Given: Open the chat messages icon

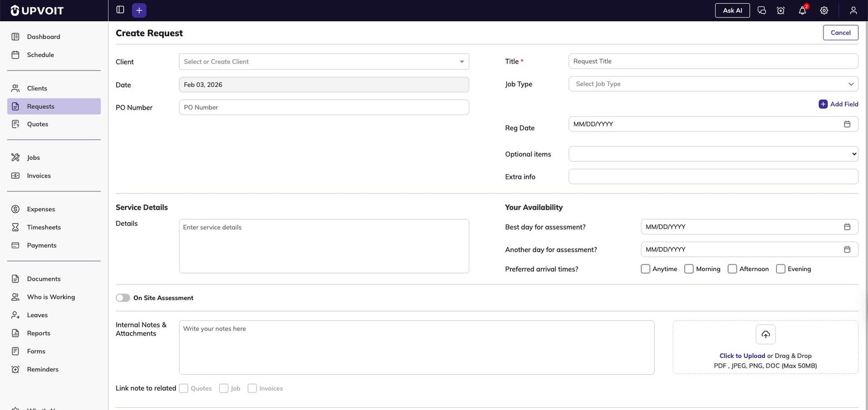Looking at the screenshot, I should coord(762,10).
